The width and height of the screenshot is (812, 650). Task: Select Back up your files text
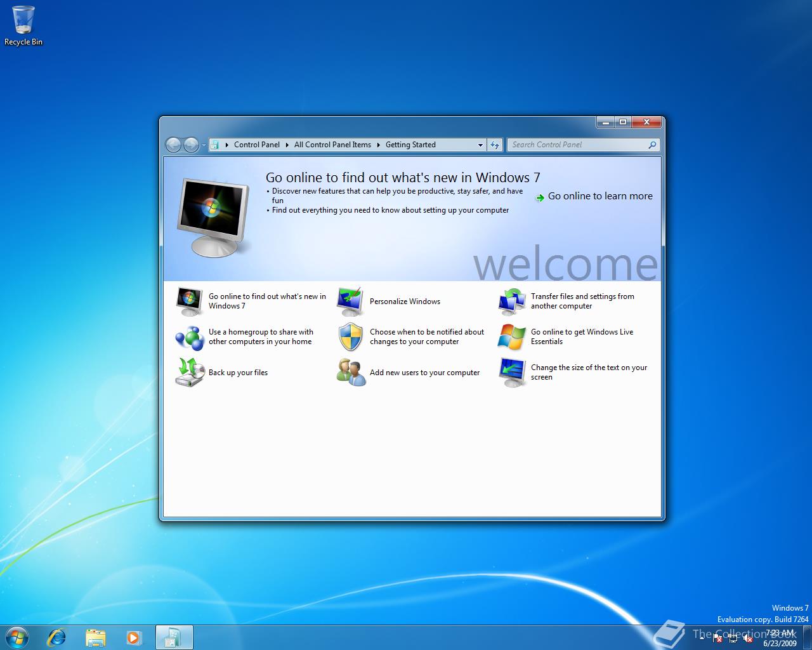click(x=238, y=373)
